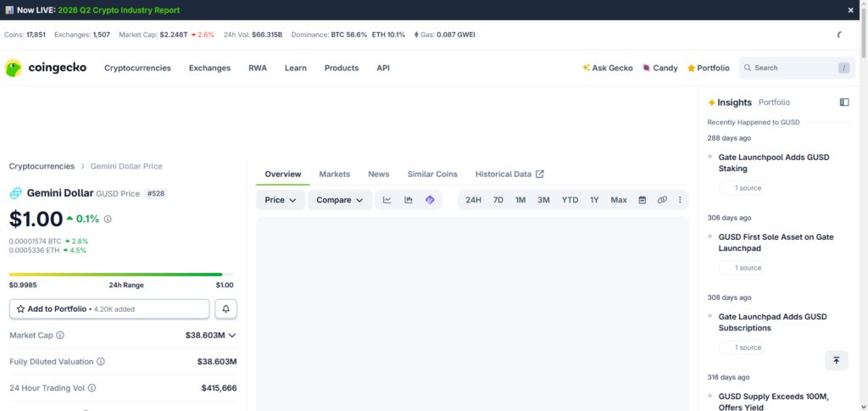Viewport: 868px width, 411px height.
Task: Click the Market Cap info icon
Action: 60,336
